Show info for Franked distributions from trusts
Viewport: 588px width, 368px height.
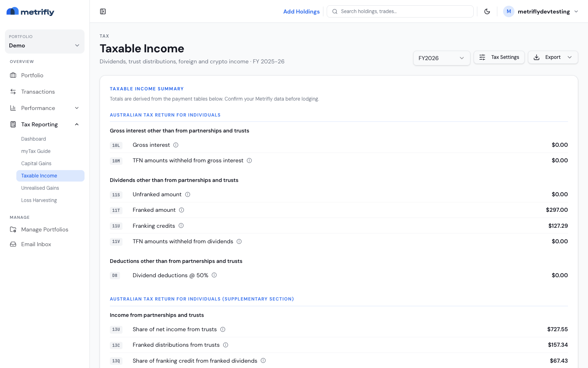tap(225, 345)
